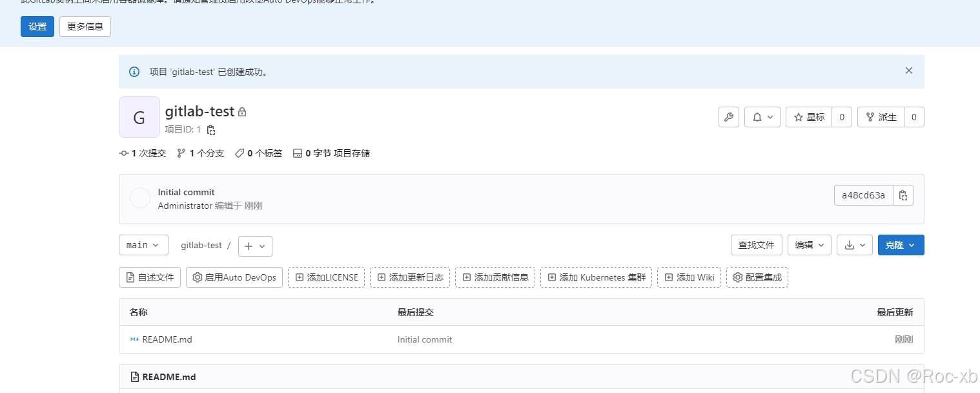980x393 pixels.
Task: Copy commit SHA with clipboard icon
Action: (x=903, y=195)
